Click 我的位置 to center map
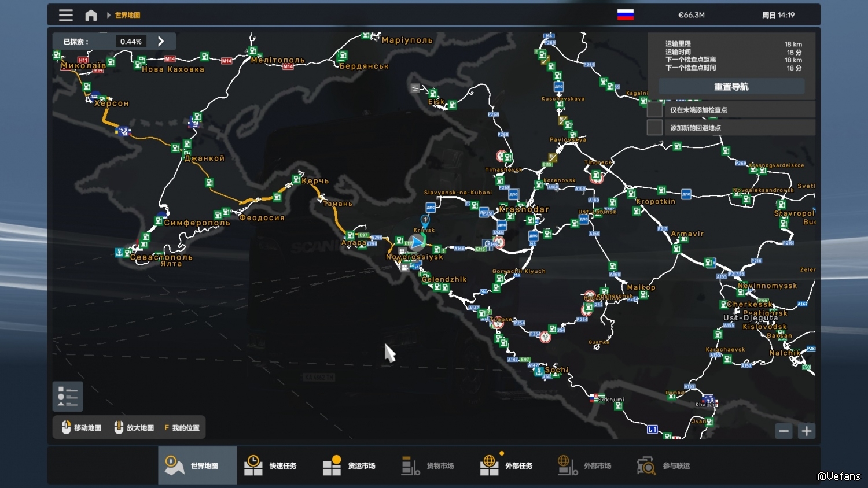 pos(182,428)
